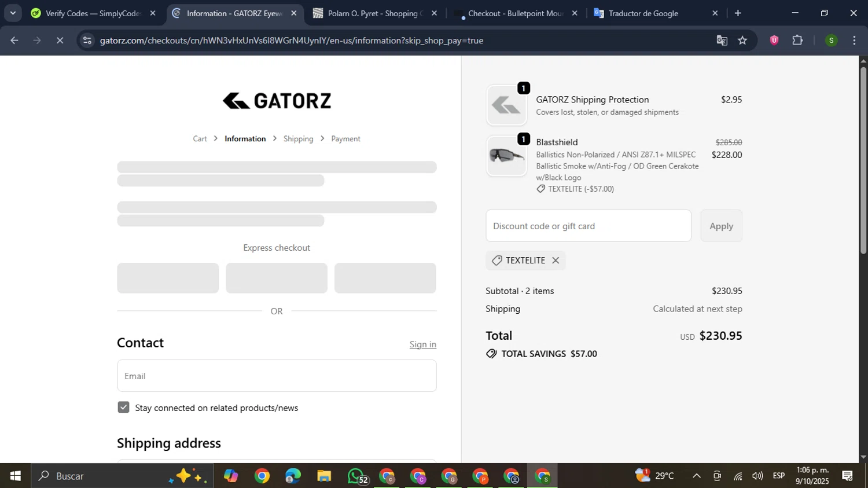
Task: Switch to Polarn O. Pyret Shopping tab
Action: tap(374, 13)
